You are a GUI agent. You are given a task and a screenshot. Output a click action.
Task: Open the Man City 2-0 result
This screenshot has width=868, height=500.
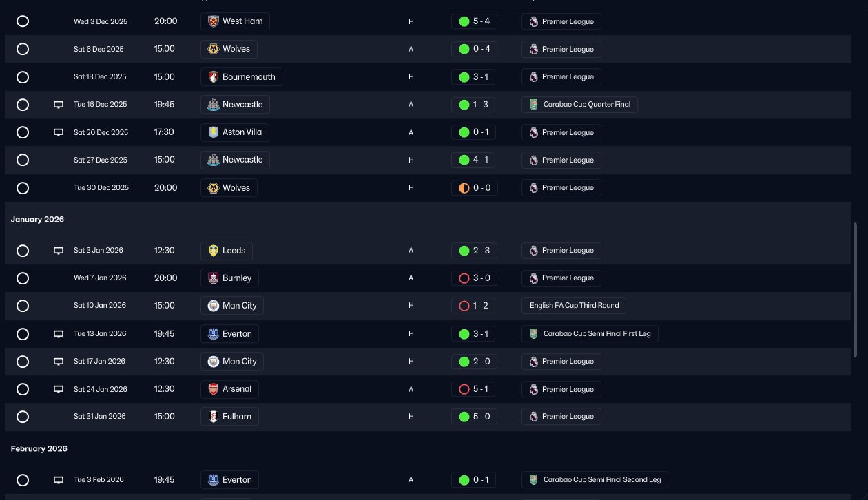(x=474, y=362)
